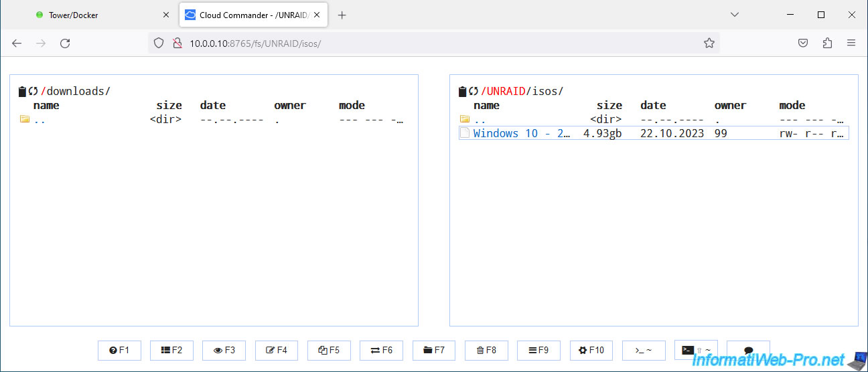The width and height of the screenshot is (868, 372).
Task: Click the F4 edit button
Action: coord(276,350)
